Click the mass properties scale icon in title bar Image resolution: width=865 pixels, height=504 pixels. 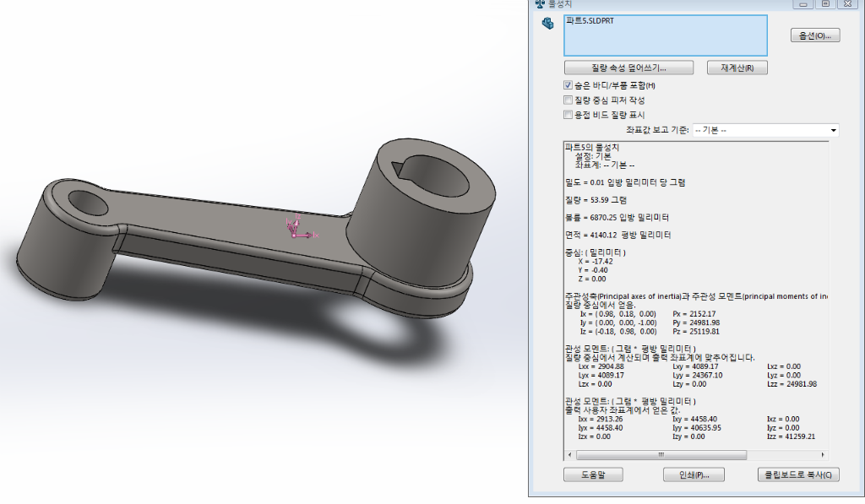[x=539, y=3]
